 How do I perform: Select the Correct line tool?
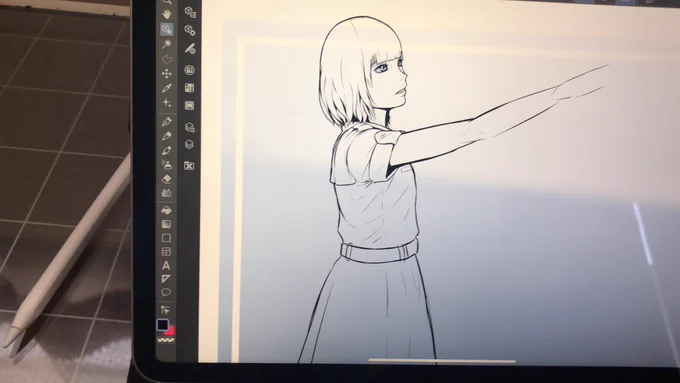click(x=166, y=310)
